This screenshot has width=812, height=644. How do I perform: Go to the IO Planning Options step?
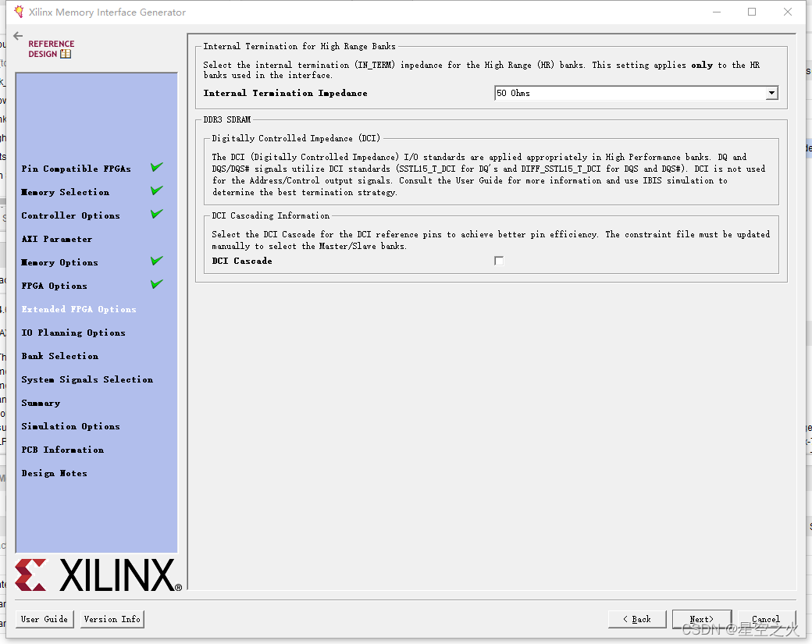73,333
